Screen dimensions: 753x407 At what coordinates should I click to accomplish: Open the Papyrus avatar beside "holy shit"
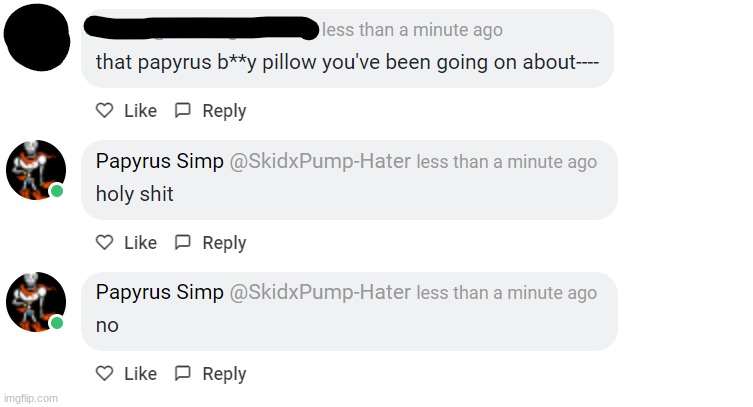tap(36, 170)
